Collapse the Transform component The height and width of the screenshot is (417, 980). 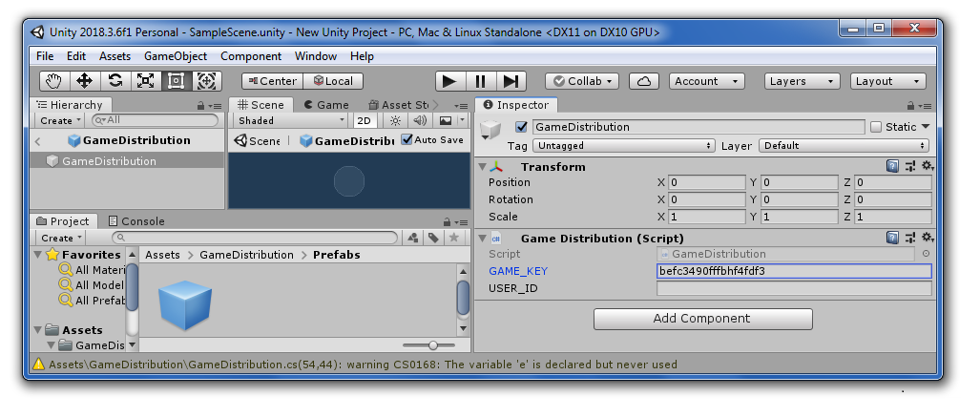coord(483,167)
